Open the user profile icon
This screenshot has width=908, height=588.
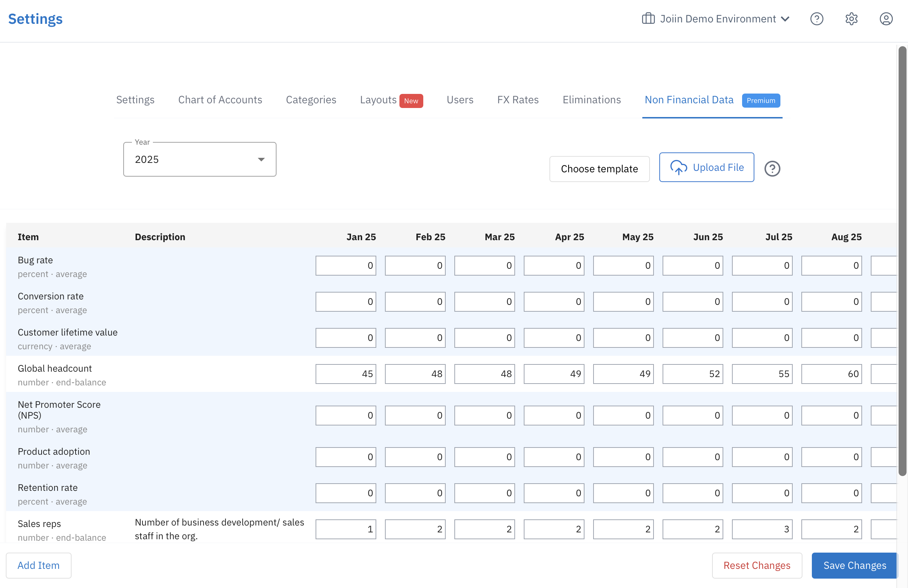(x=886, y=19)
